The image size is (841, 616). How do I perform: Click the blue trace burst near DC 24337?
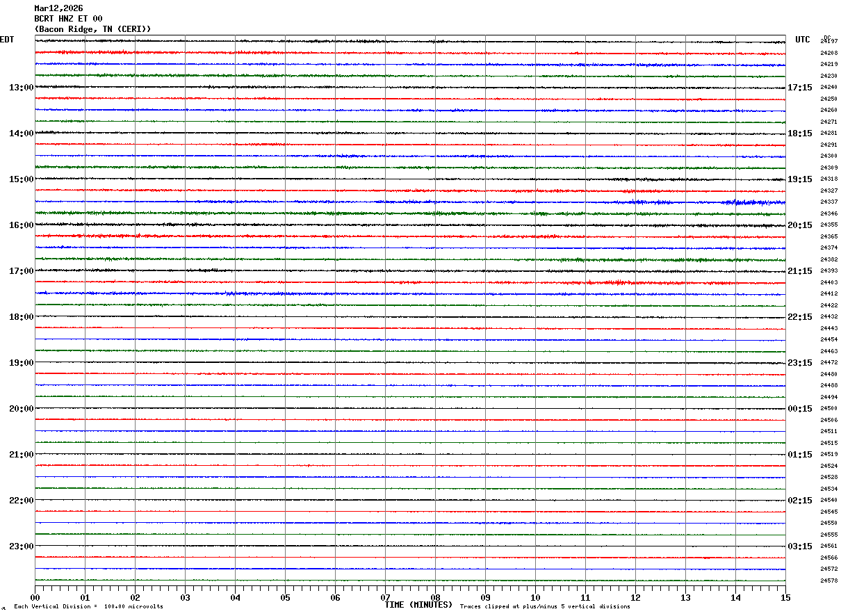(x=753, y=202)
